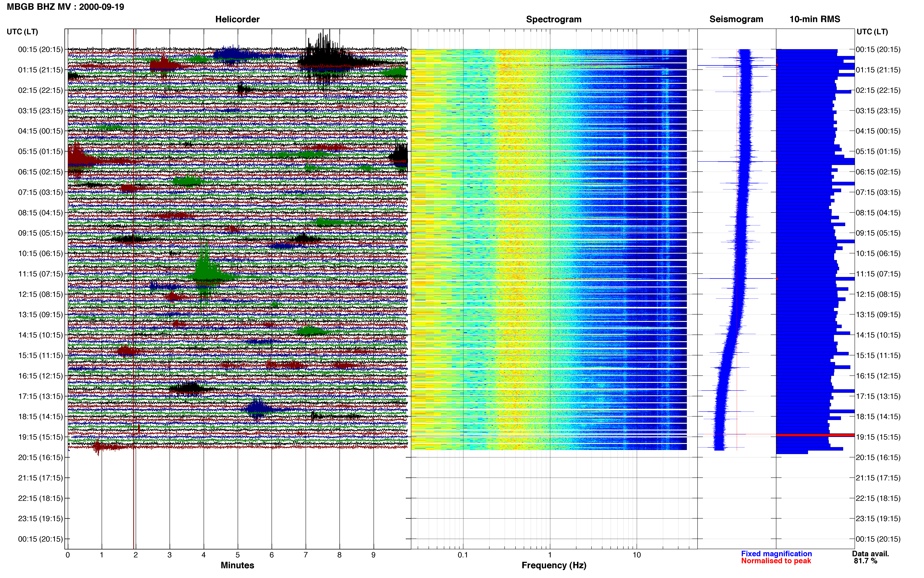The image size is (924, 578).
Task: Click '20:15 (16:15)' time label beside RMS panel
Action: [x=878, y=458]
